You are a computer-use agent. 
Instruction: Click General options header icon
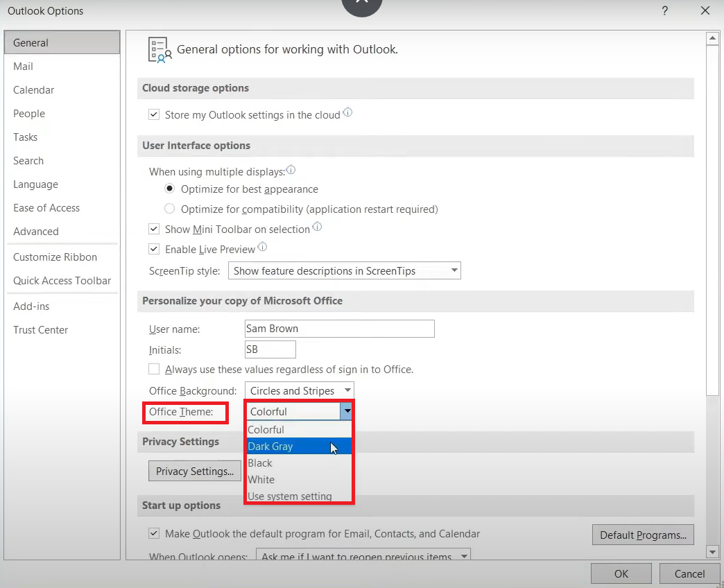pyautogui.click(x=160, y=50)
